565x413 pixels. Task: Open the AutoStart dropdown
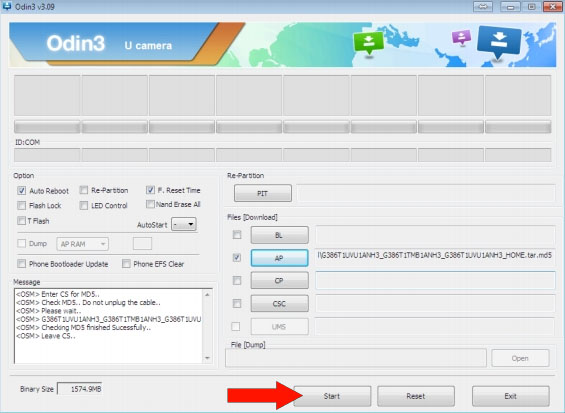[x=184, y=225]
